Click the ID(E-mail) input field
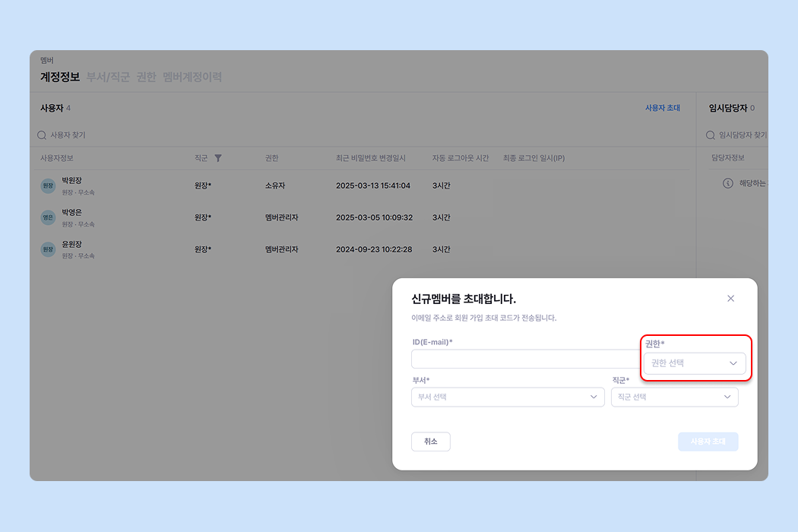Screen dimensions: 798x532 (526, 359)
